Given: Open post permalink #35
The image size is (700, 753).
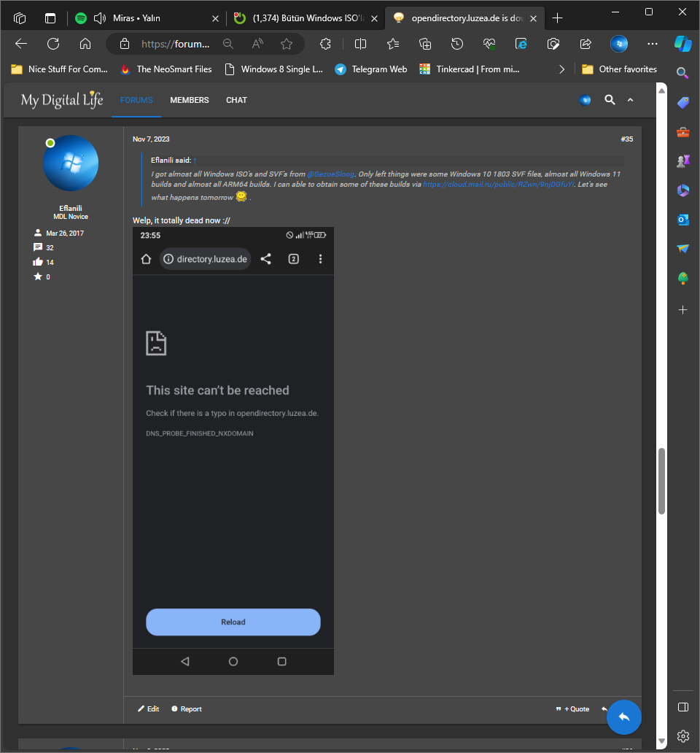Looking at the screenshot, I should [x=626, y=139].
